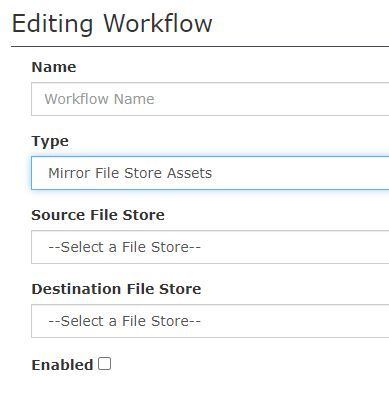This screenshot has height=408, width=389.
Task: Click the Editing Workflow heading
Action: (x=112, y=23)
